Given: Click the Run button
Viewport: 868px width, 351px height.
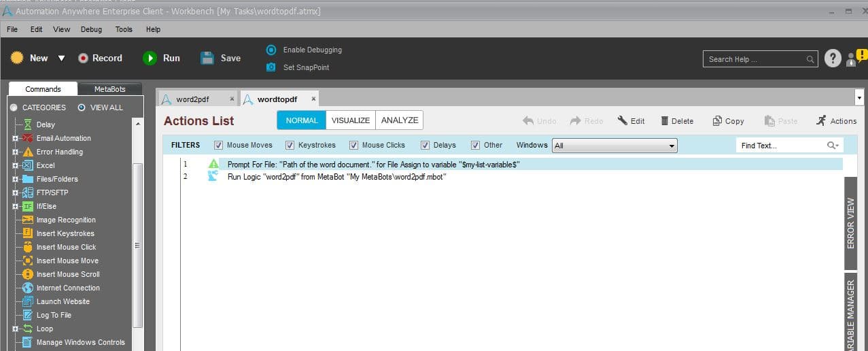Looking at the screenshot, I should [x=162, y=58].
